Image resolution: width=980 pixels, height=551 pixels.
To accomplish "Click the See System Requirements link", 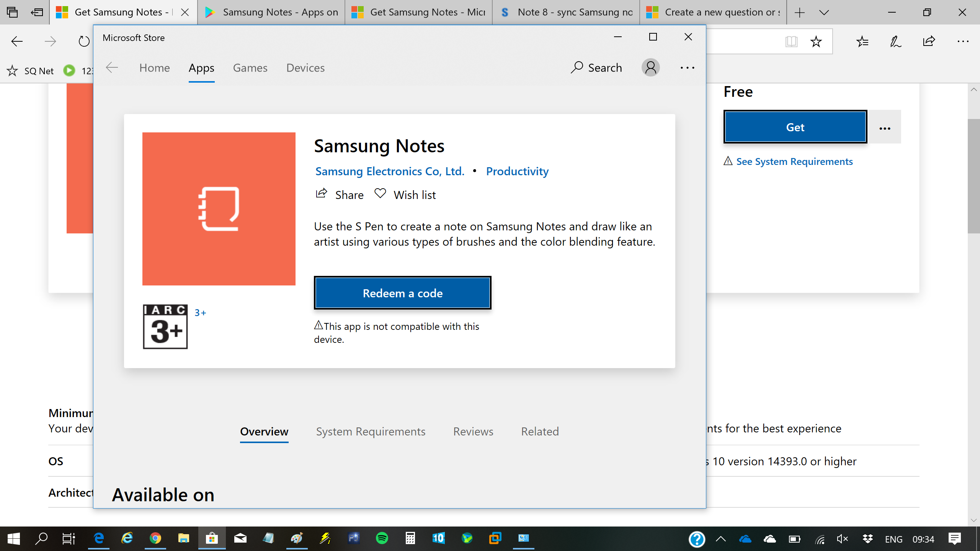I will coord(794,161).
